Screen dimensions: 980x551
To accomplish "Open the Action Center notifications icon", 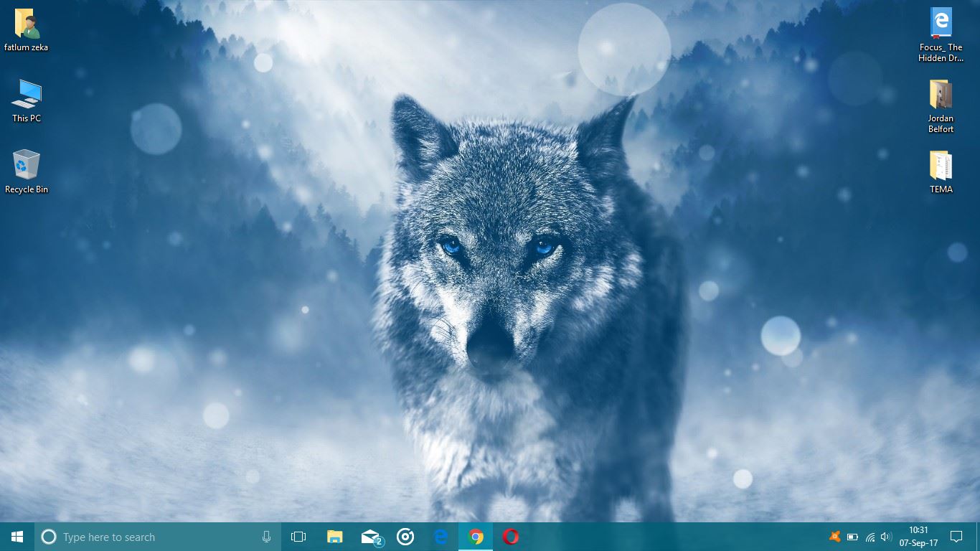I will point(956,537).
